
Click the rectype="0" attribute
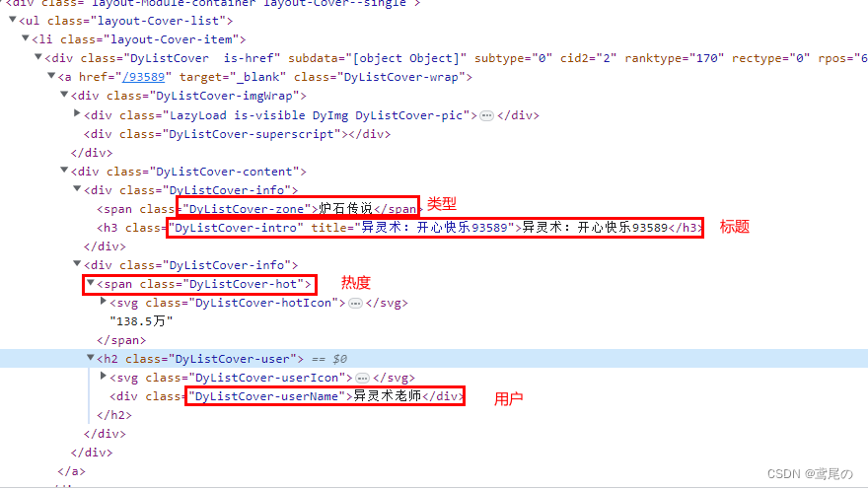(771, 58)
